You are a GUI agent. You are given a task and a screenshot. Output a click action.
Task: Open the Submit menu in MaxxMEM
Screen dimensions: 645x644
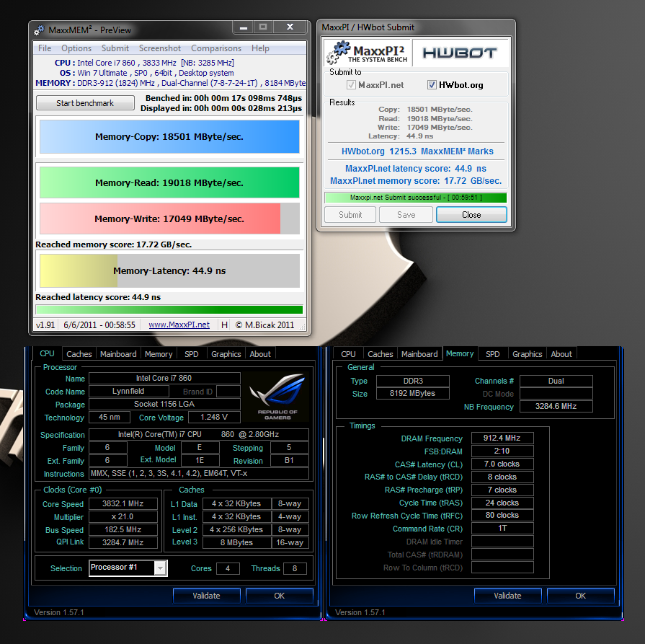tap(115, 48)
